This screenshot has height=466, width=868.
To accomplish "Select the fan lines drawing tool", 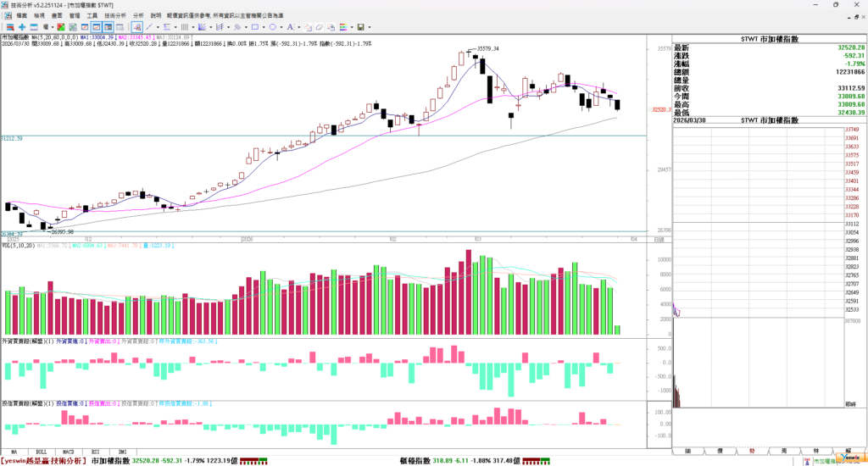I will click(x=202, y=27).
